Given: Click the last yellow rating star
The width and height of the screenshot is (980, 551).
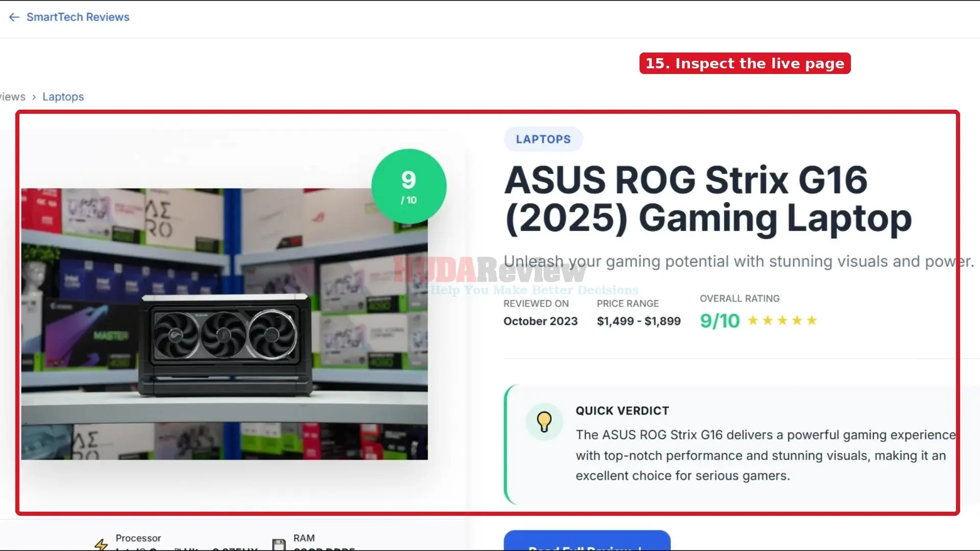Looking at the screenshot, I should (812, 320).
